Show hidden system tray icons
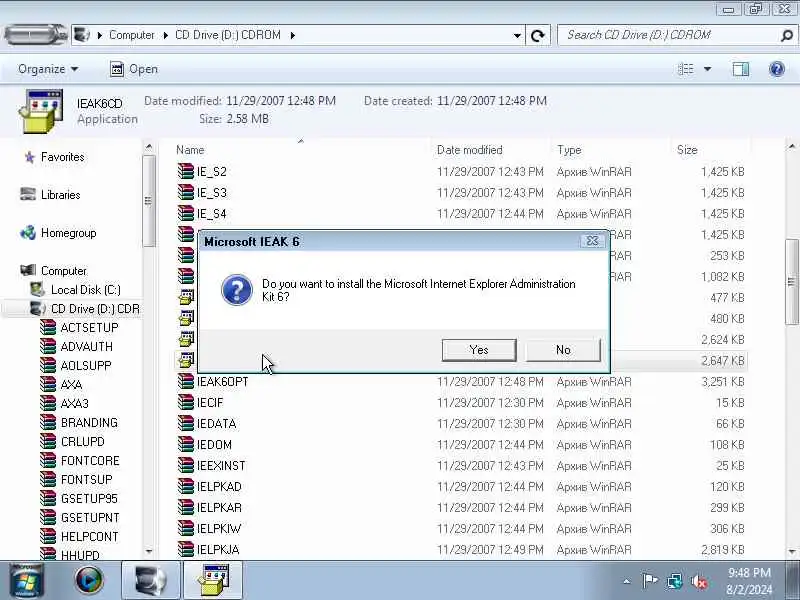 point(627,581)
